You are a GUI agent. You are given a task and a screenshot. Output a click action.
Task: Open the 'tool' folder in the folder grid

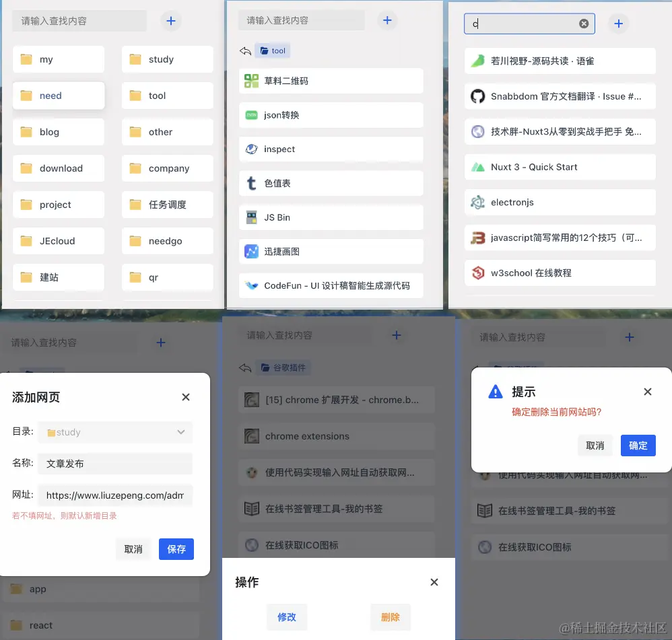167,96
